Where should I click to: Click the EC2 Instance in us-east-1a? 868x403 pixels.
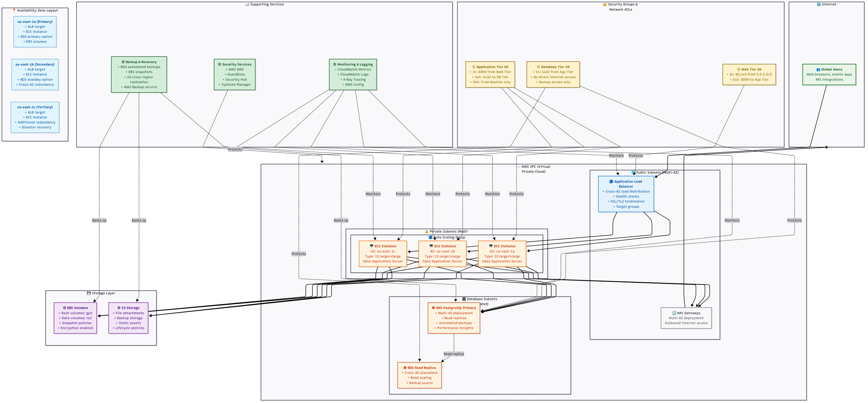tap(502, 254)
